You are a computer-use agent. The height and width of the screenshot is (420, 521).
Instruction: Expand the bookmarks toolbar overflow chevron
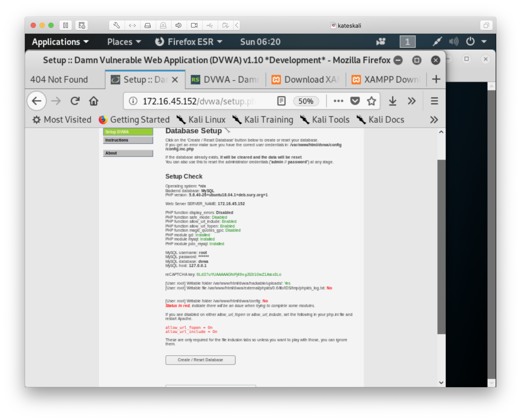pos(434,119)
